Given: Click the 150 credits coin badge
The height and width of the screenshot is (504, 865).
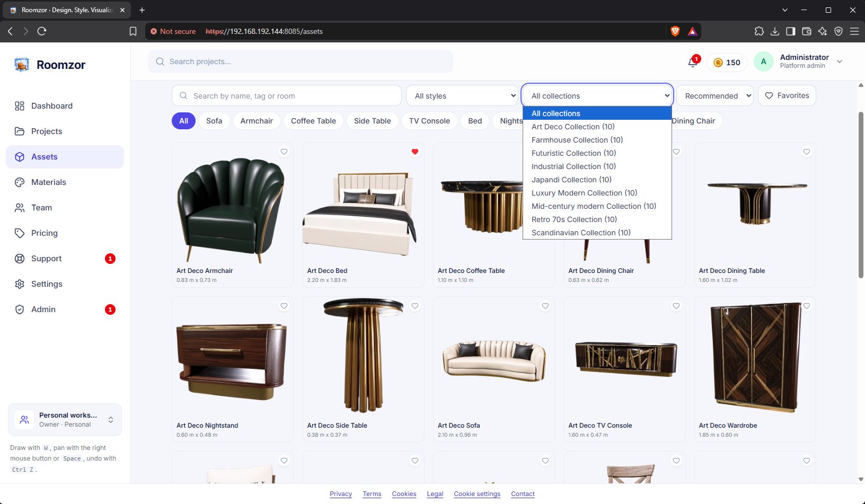Looking at the screenshot, I should 727,63.
